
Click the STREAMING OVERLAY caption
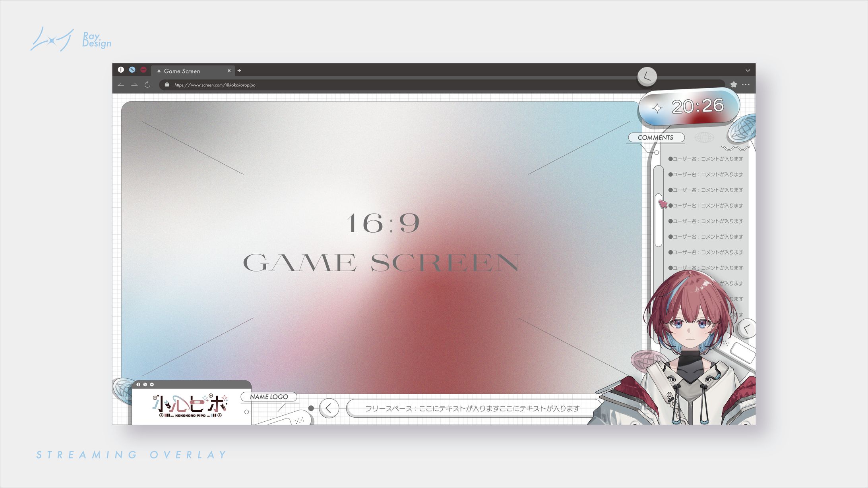click(x=132, y=455)
